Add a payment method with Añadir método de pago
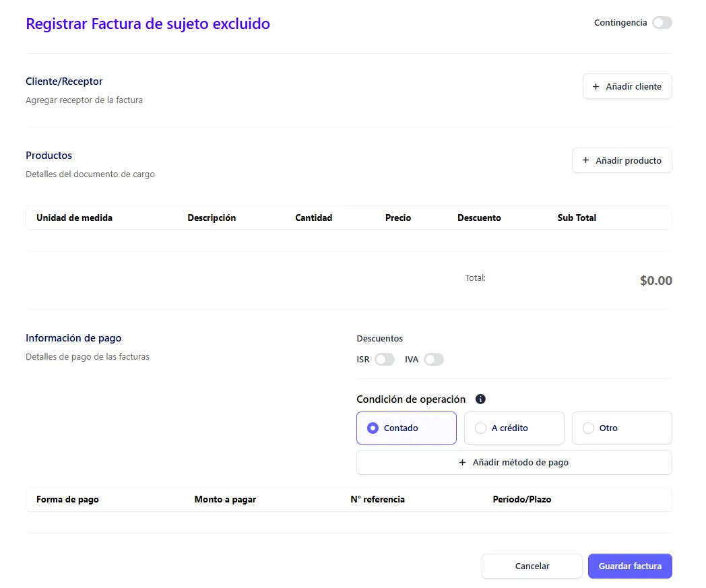 click(513, 463)
